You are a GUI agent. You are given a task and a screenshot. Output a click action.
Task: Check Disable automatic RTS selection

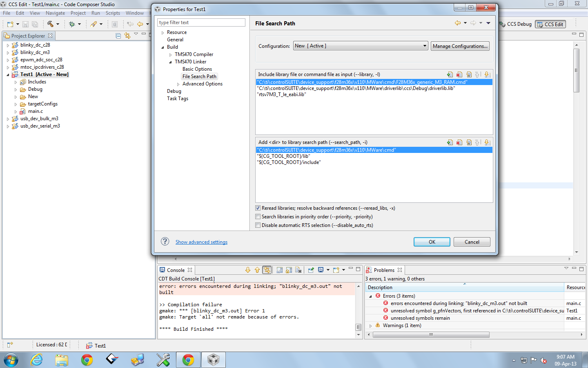(x=258, y=225)
